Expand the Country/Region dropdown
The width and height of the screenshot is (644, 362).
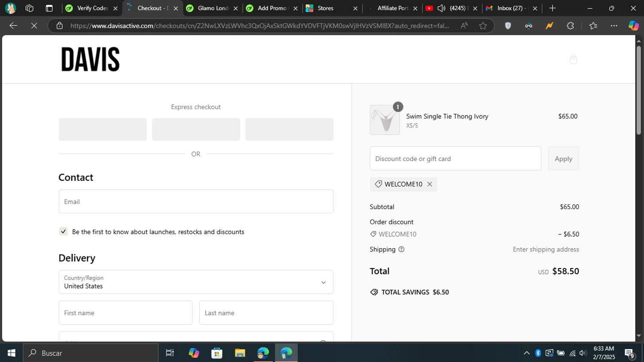[196, 282]
